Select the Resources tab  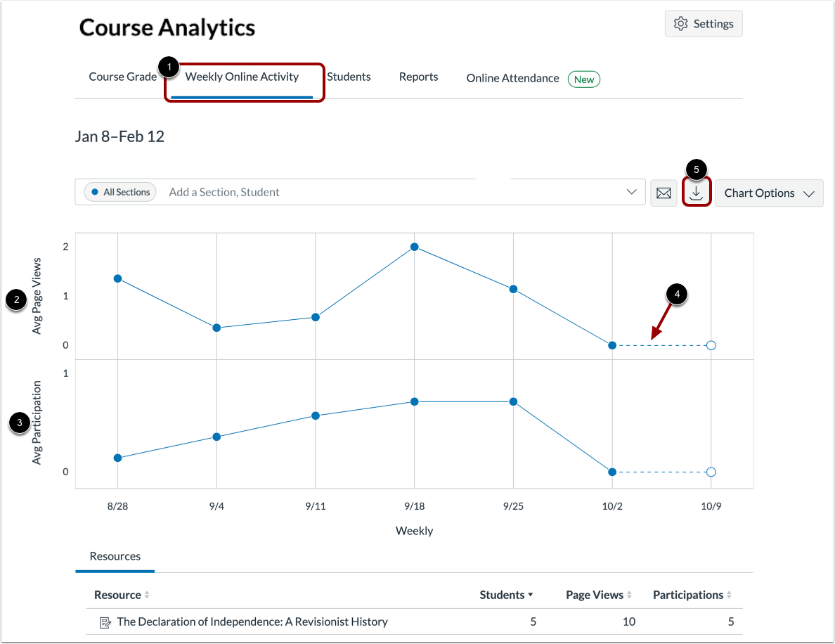[x=115, y=556]
